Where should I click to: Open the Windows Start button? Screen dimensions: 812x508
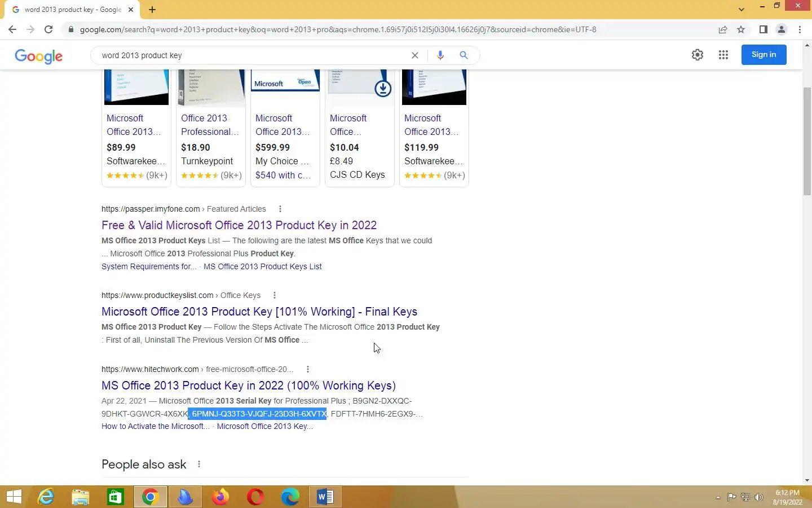click(x=14, y=497)
